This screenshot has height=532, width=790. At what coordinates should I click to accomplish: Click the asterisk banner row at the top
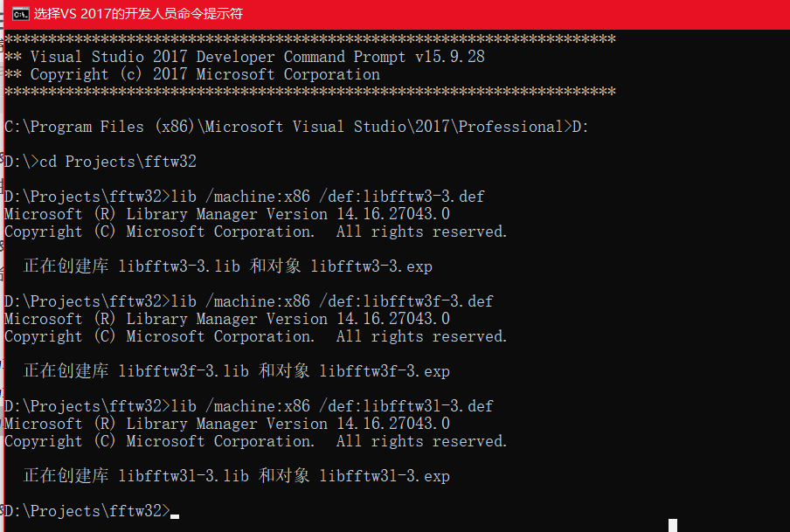pyautogui.click(x=306, y=38)
